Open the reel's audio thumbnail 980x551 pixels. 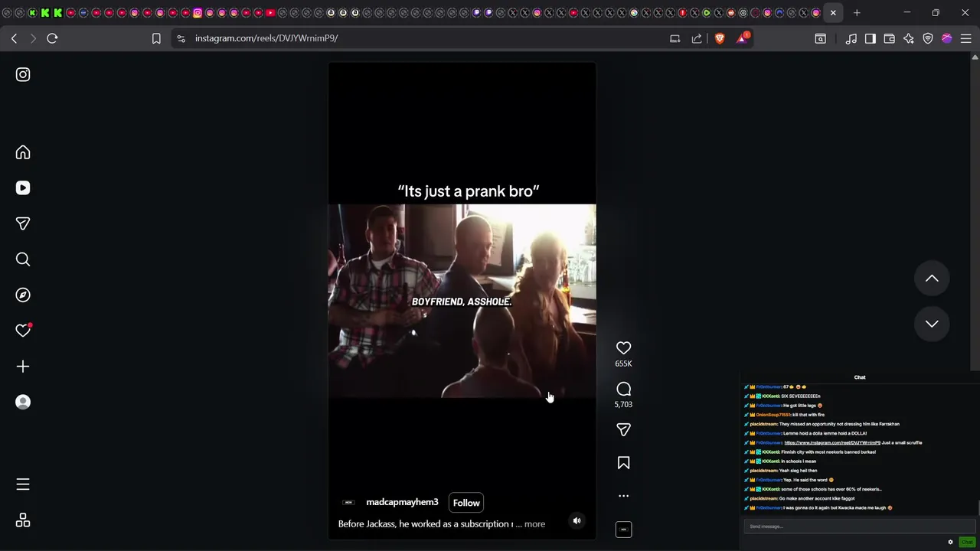pos(623,530)
